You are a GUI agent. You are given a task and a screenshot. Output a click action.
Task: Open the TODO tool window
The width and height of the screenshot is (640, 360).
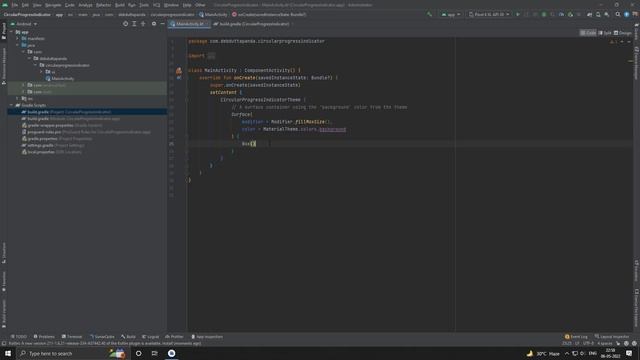tap(19, 337)
